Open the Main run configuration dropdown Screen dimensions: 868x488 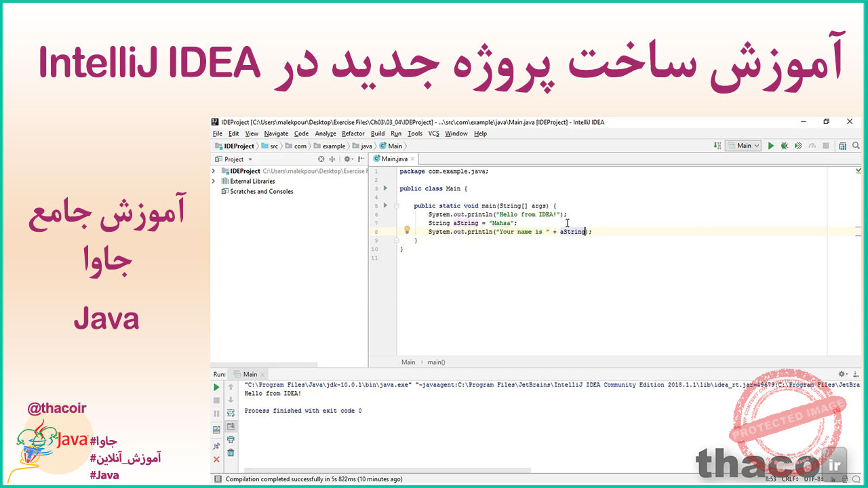743,145
